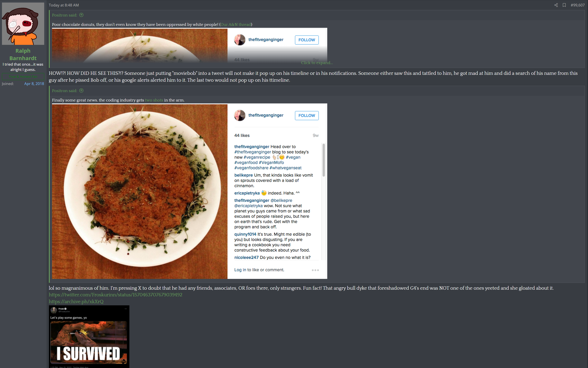
Task: Open the 'I SURVIVED' tweet thumbnail
Action: coord(89,337)
